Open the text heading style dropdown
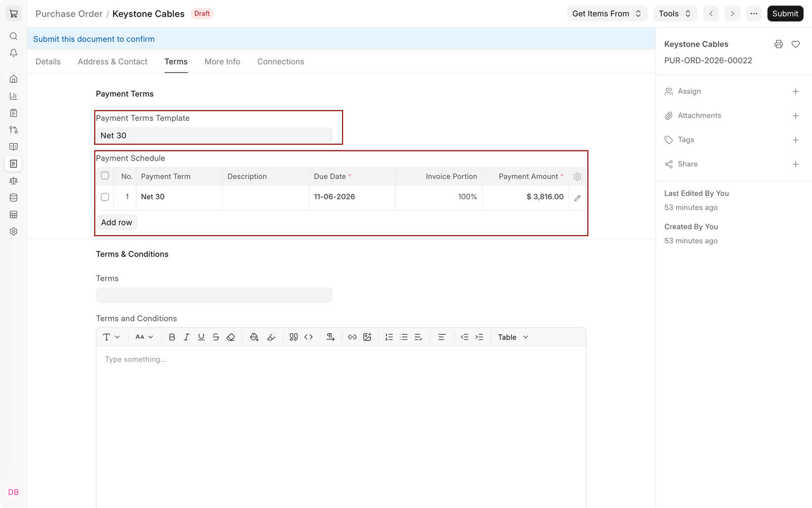 pos(111,337)
